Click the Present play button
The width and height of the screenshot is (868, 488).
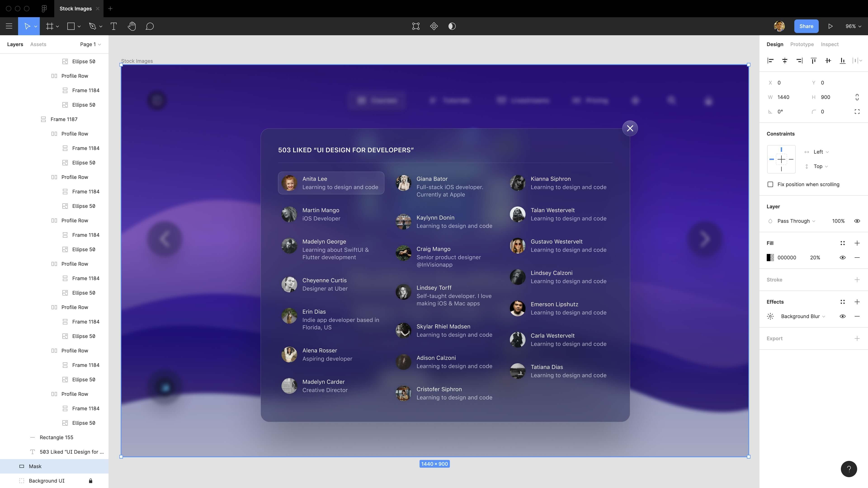830,26
